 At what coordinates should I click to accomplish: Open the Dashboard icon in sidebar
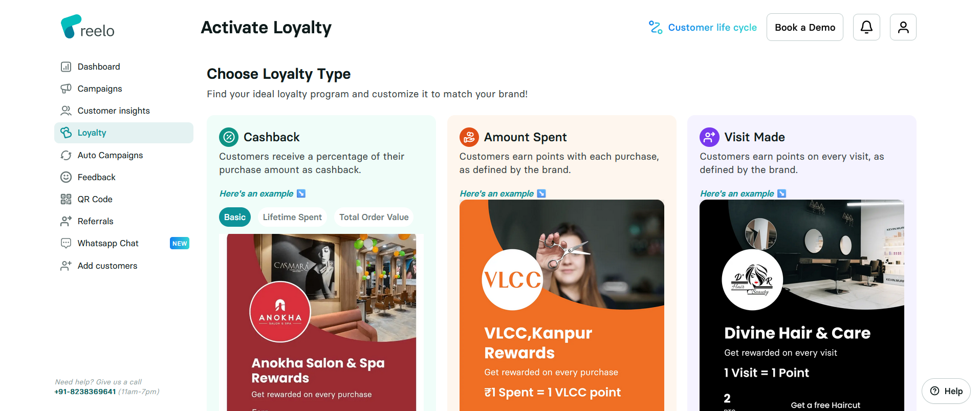point(66,66)
